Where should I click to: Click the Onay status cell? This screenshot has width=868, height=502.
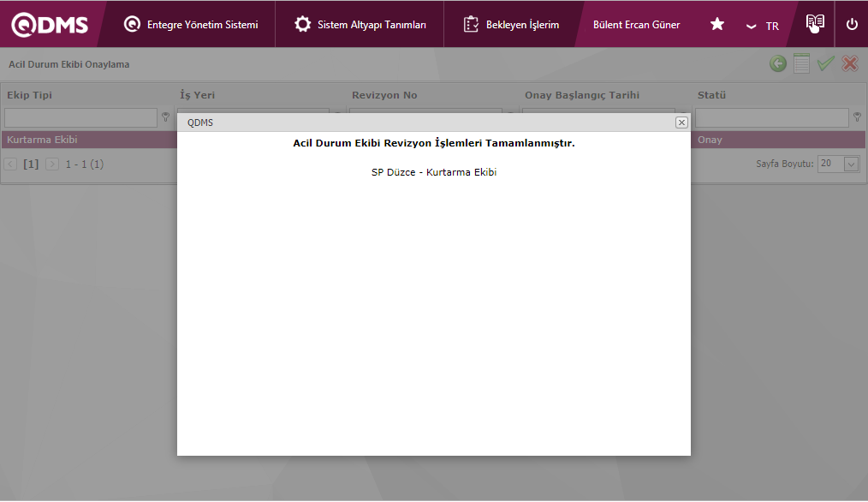pos(778,140)
